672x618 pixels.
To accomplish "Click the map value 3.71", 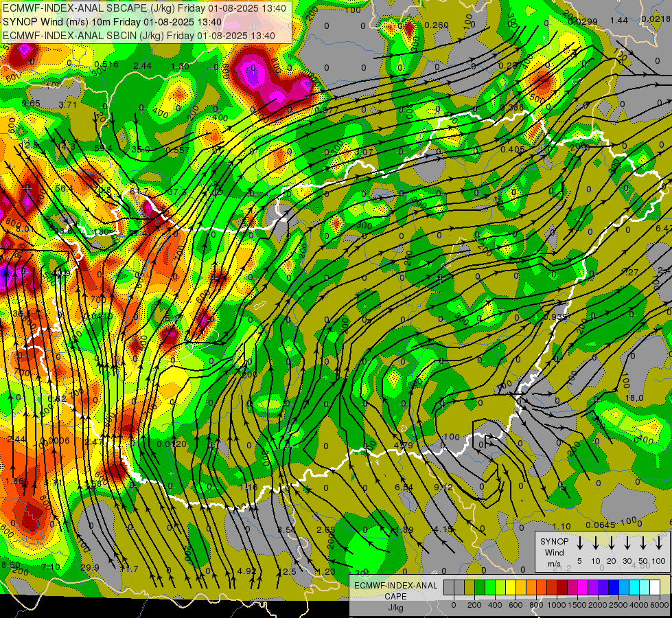I will 67,104.
